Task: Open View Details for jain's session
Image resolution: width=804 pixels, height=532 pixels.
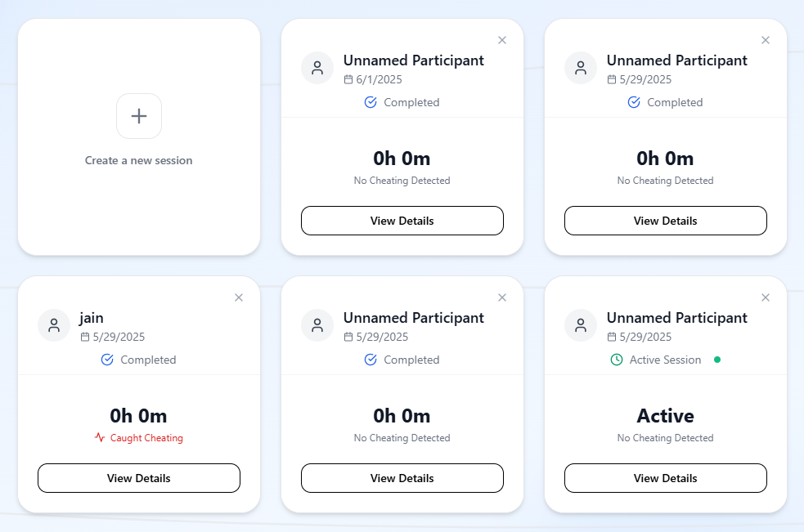Action: click(139, 478)
